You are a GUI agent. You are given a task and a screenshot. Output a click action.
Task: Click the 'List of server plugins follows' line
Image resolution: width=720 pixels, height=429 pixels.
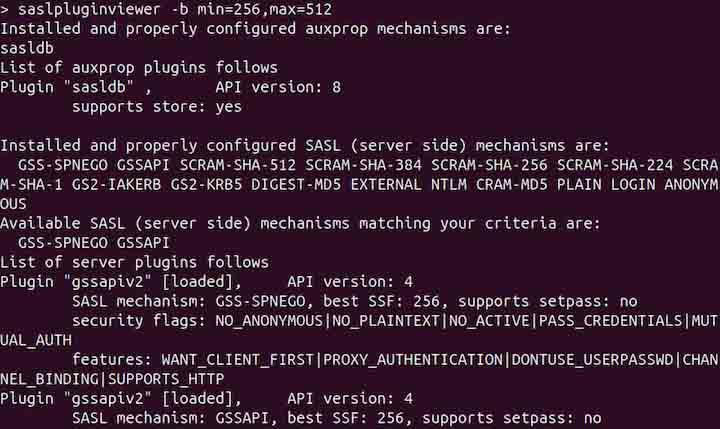pyautogui.click(x=134, y=261)
